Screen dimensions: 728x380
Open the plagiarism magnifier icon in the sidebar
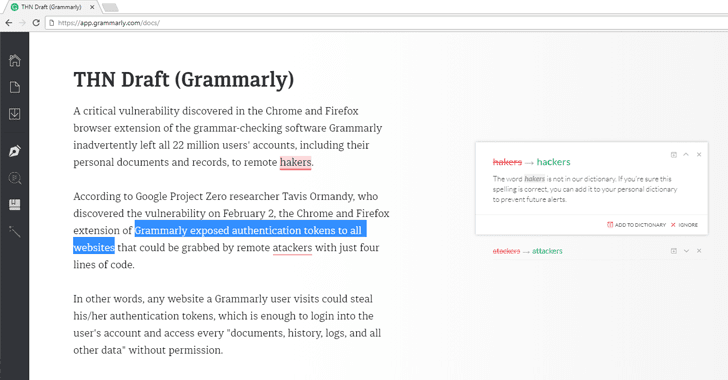pyautogui.click(x=15, y=178)
